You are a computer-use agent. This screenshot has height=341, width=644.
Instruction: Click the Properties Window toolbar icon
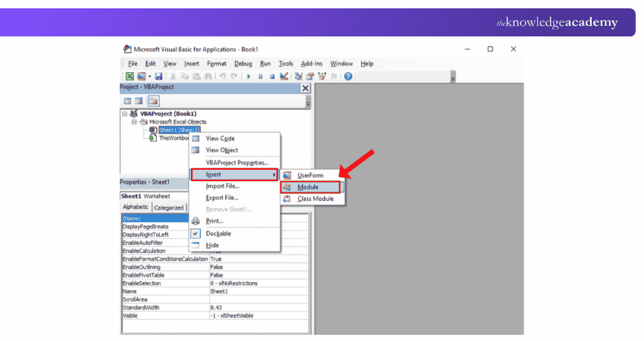click(310, 76)
